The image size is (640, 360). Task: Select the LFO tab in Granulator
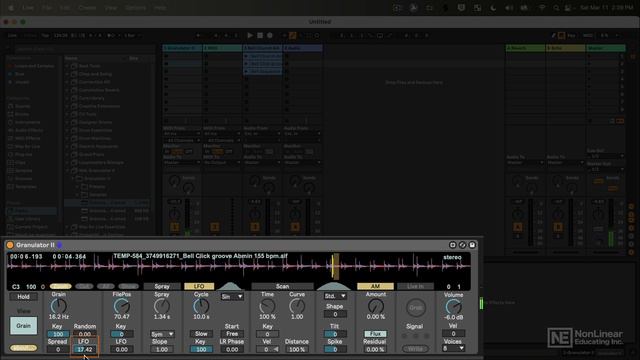click(x=199, y=287)
